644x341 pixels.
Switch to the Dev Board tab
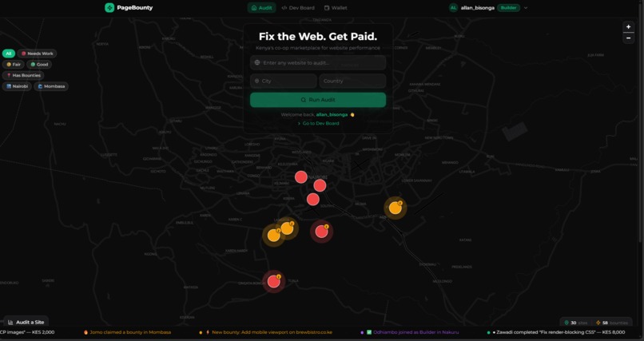click(298, 8)
